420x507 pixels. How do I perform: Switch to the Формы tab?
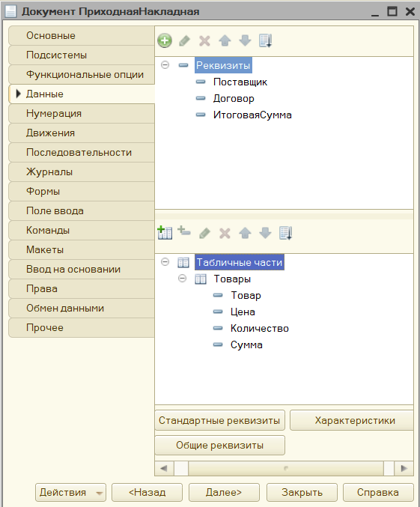(82, 192)
